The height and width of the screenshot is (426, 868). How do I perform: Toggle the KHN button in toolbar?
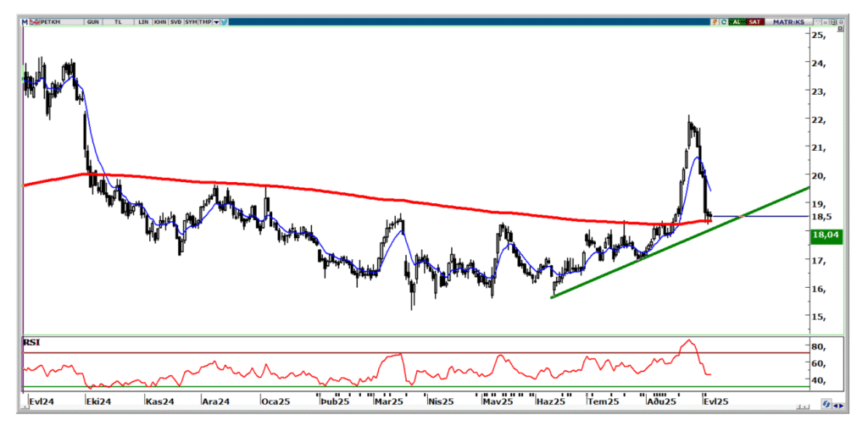click(x=159, y=22)
